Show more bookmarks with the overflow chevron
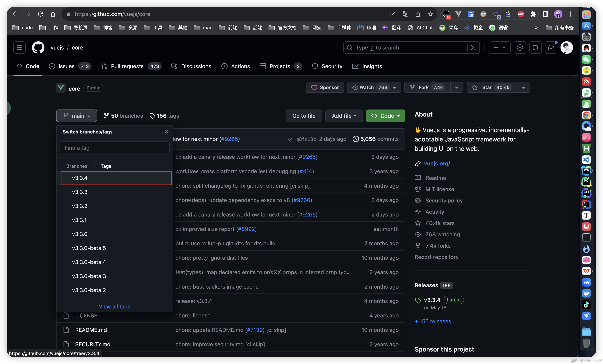 coord(536,27)
